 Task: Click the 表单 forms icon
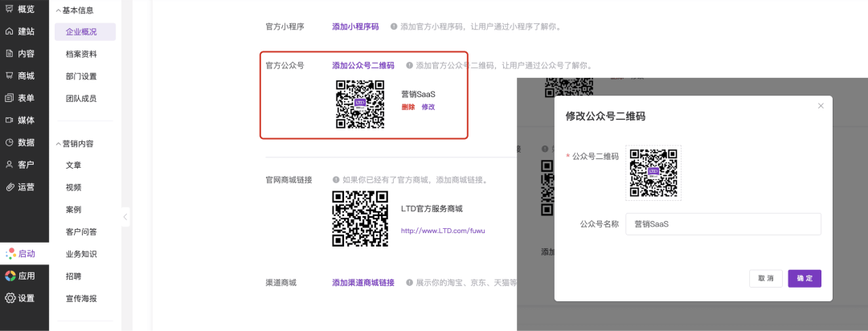[x=10, y=98]
